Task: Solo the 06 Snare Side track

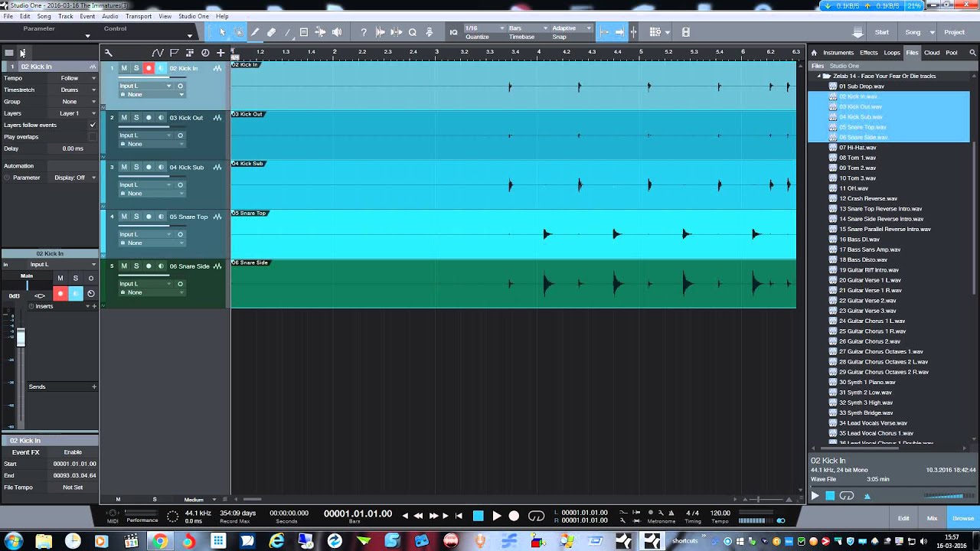Action: (x=136, y=266)
